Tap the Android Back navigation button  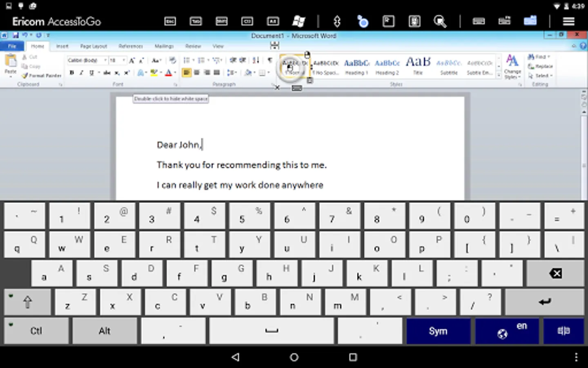pos(236,357)
